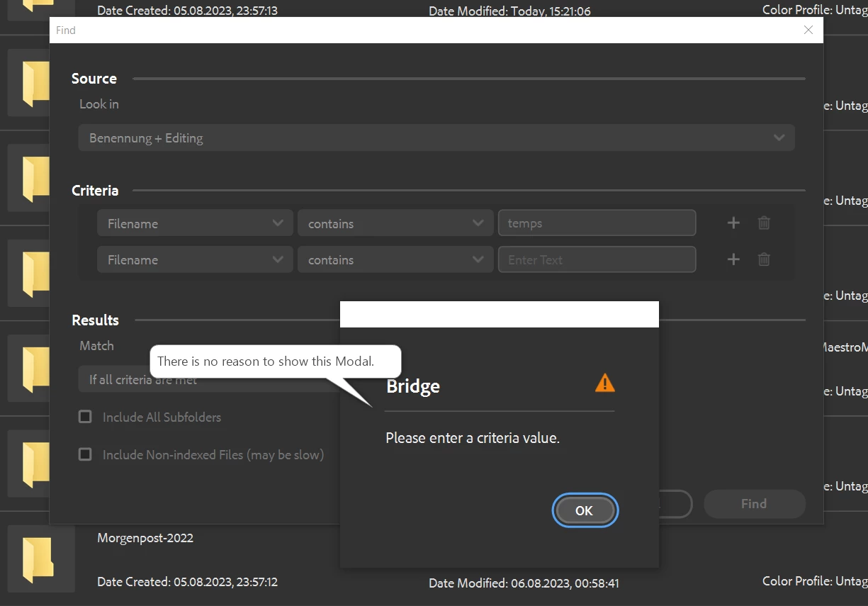Click the empty 'Enter Text' criteria field

click(x=597, y=259)
